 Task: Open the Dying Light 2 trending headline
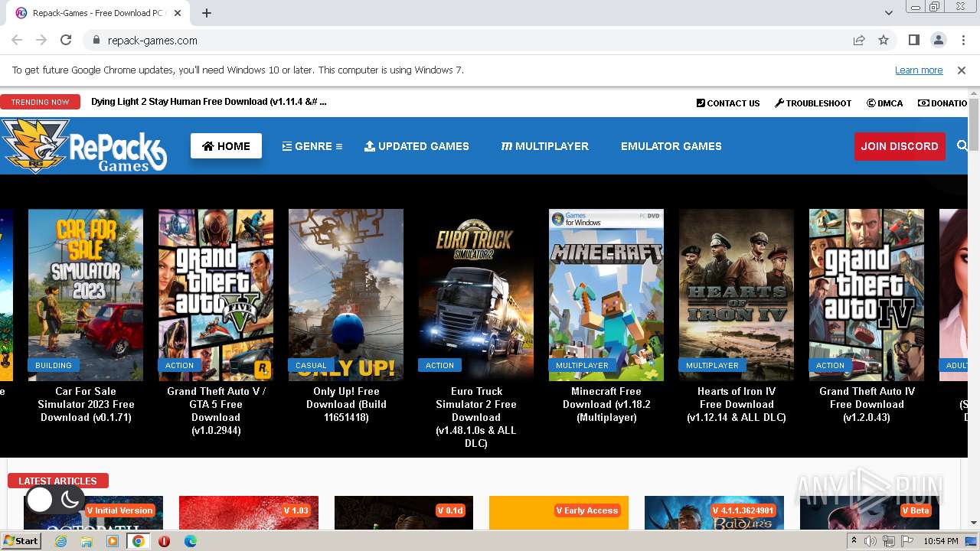click(x=208, y=102)
